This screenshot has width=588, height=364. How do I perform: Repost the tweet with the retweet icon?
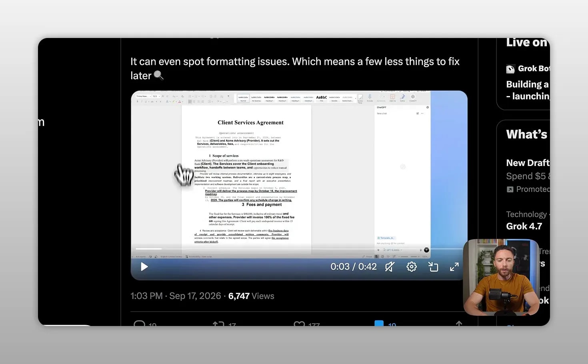pyautogui.click(x=218, y=323)
